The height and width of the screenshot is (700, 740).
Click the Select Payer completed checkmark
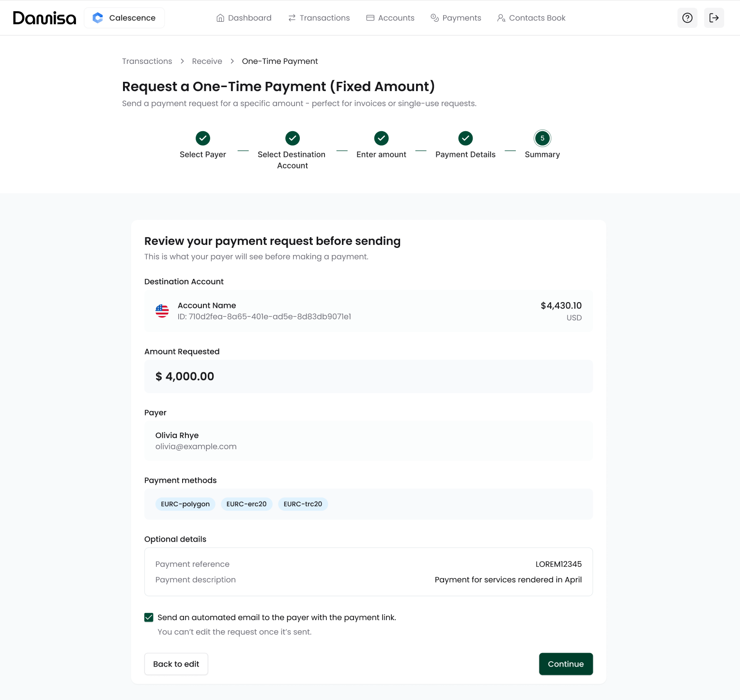tap(203, 138)
